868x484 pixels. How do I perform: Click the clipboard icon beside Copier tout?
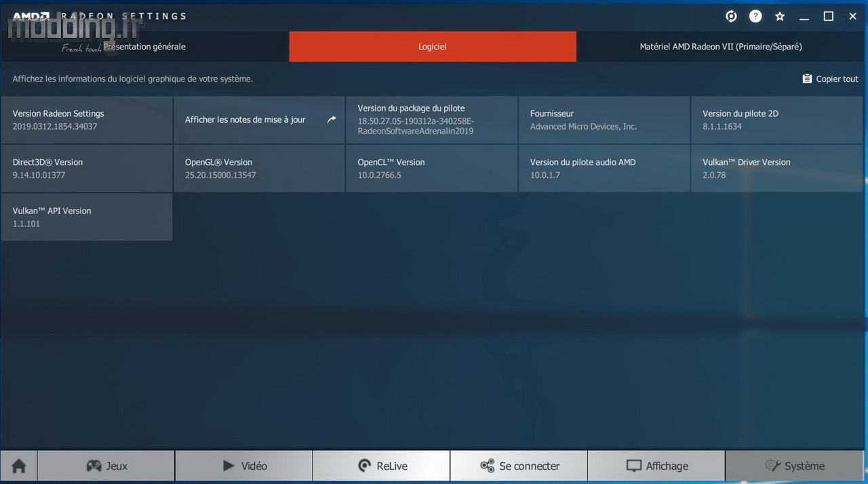click(x=807, y=79)
